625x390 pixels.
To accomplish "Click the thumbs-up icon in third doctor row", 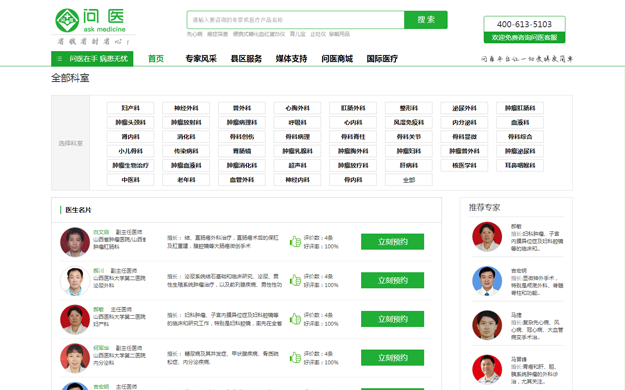I will pyautogui.click(x=295, y=319).
